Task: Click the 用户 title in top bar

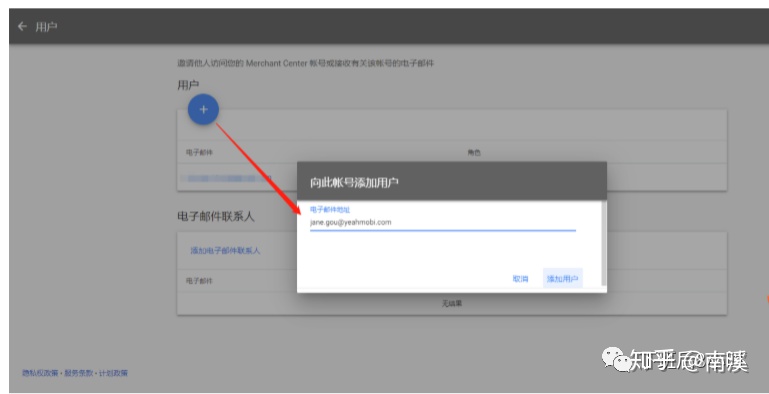Action: 47,26
